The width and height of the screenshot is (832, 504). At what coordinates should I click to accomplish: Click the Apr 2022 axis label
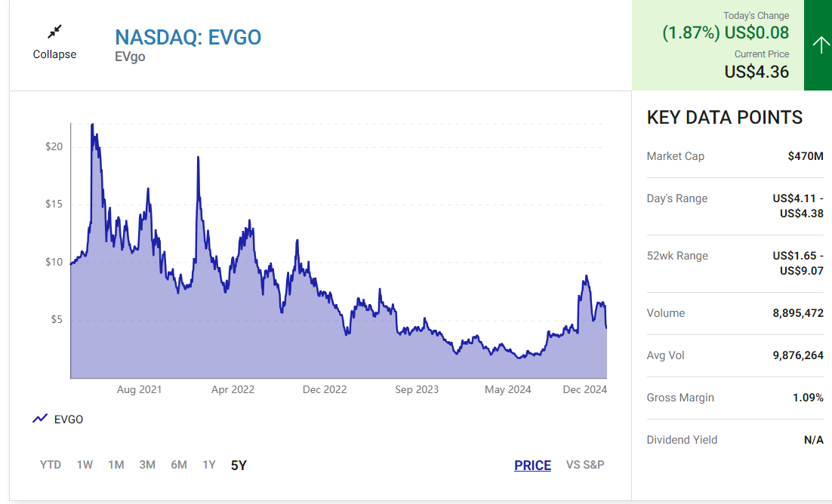[233, 389]
